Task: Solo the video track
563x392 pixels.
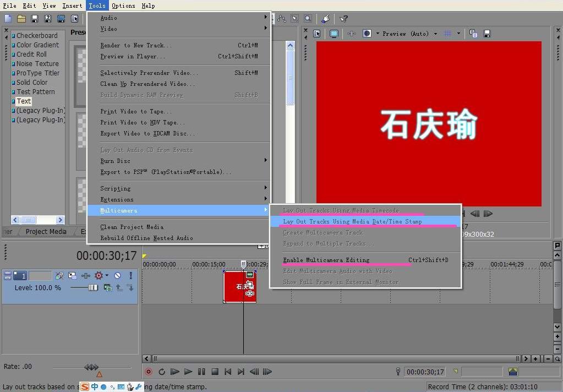Action: (130, 275)
